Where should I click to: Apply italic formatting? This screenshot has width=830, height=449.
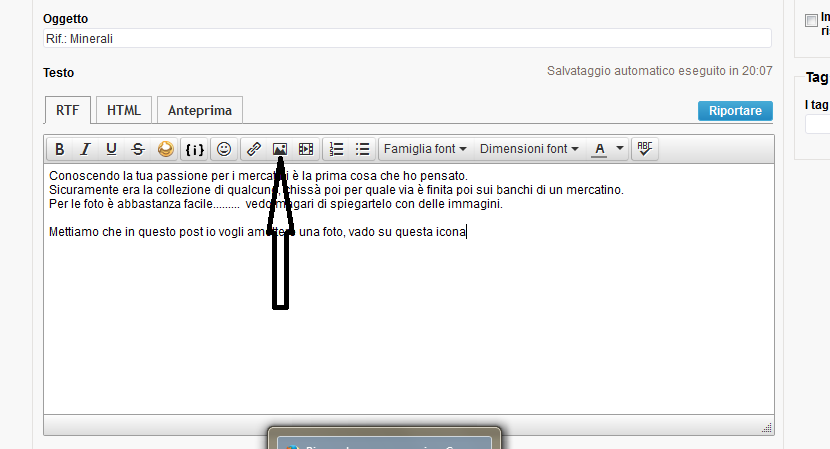coord(86,149)
